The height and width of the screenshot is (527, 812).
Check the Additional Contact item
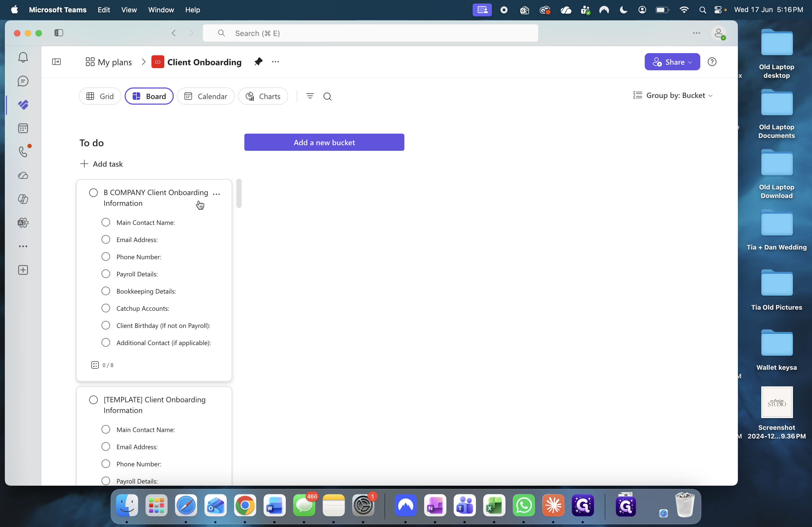tap(106, 343)
